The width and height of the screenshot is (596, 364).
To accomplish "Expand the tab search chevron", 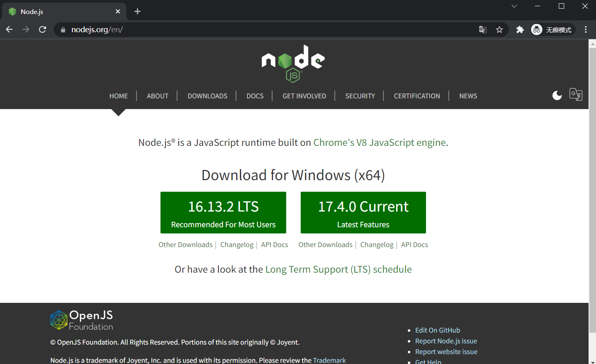I will (514, 6).
